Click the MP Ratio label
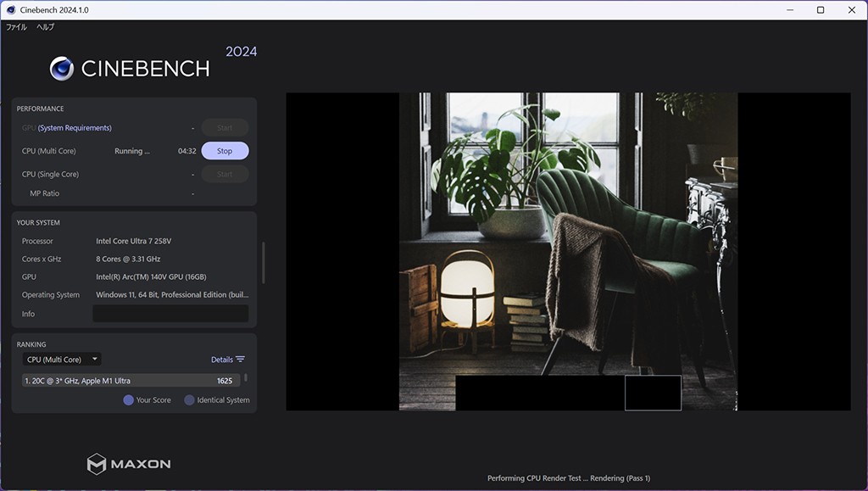This screenshot has height=491, width=868. (44, 193)
